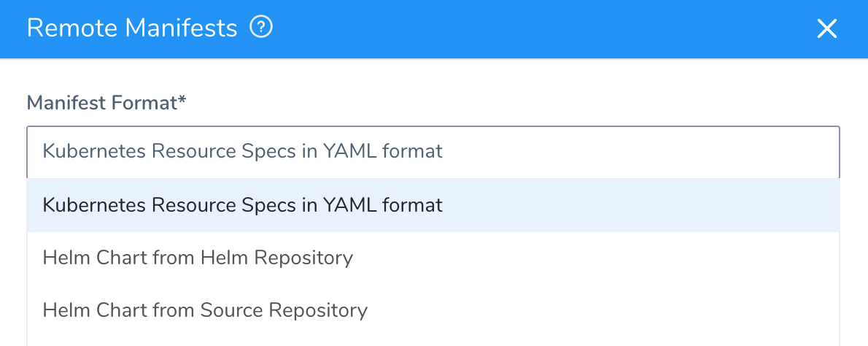The height and width of the screenshot is (346, 868).
Task: Choose Helm Chart from Source Repository
Action: pos(433,310)
